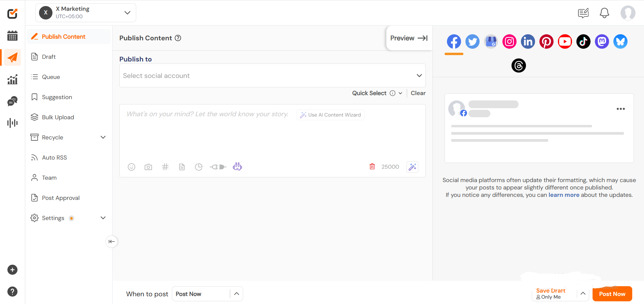Open post preview three-dot menu
The width and height of the screenshot is (644, 304).
[621, 109]
